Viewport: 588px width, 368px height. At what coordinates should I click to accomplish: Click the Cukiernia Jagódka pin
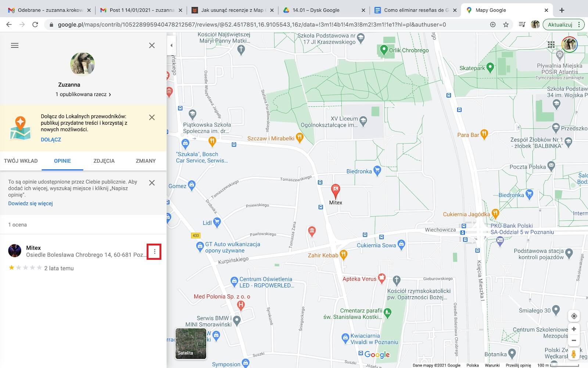coord(495,213)
